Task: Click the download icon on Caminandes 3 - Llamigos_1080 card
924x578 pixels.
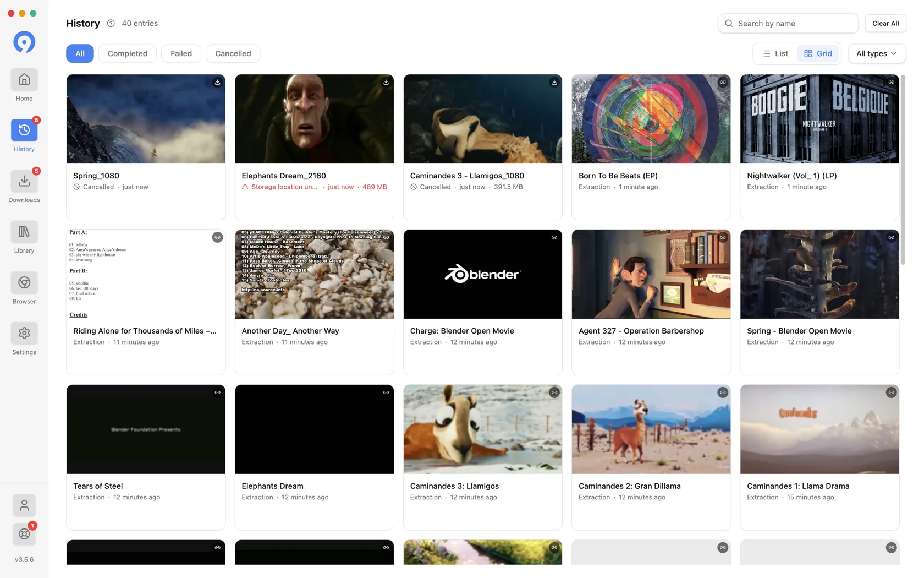Action: 554,82
